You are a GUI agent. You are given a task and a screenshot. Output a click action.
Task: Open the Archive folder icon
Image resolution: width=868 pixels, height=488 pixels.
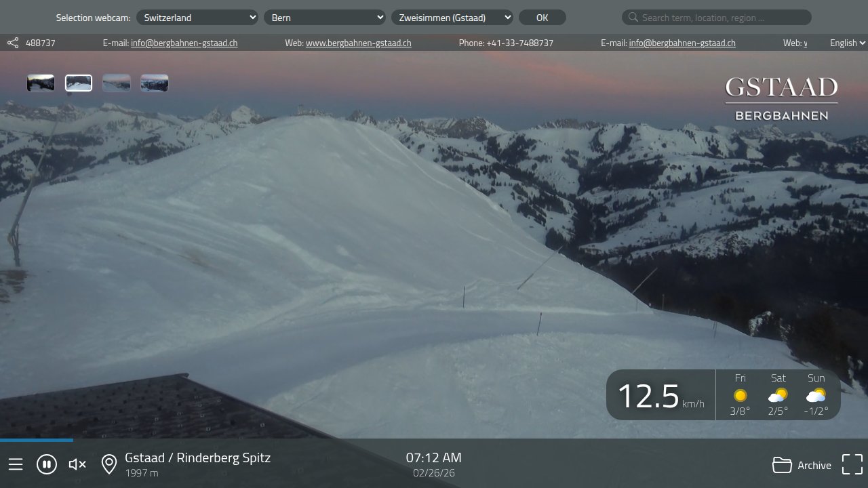click(783, 465)
